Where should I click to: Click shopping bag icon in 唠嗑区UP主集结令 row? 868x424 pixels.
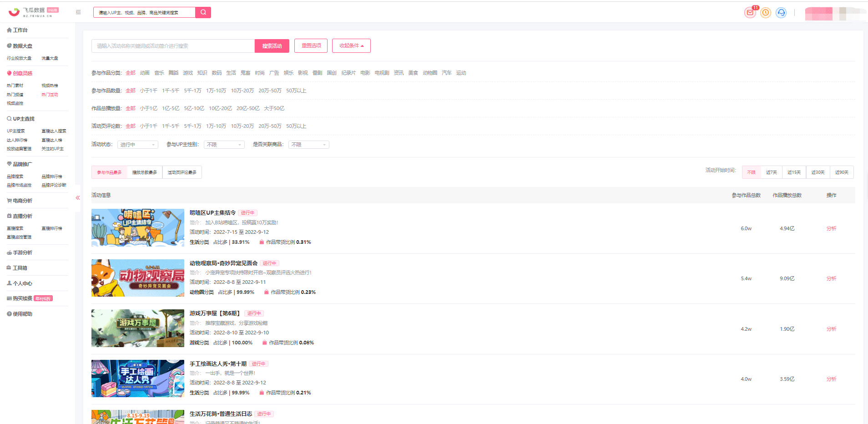click(262, 242)
